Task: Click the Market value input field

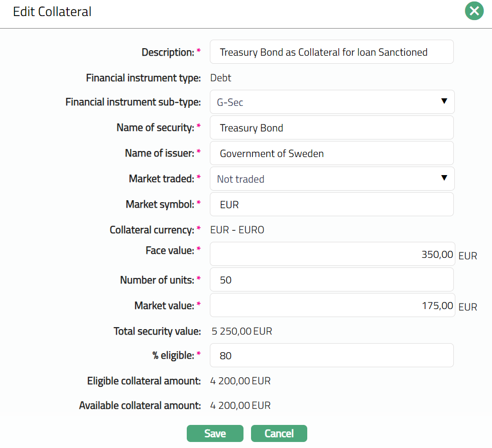Action: [331, 306]
